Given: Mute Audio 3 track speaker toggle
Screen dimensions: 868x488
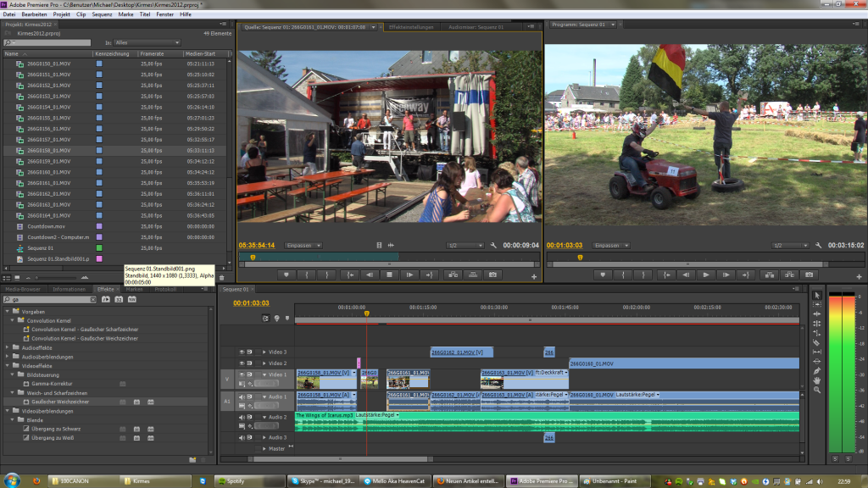Looking at the screenshot, I should pos(242,438).
